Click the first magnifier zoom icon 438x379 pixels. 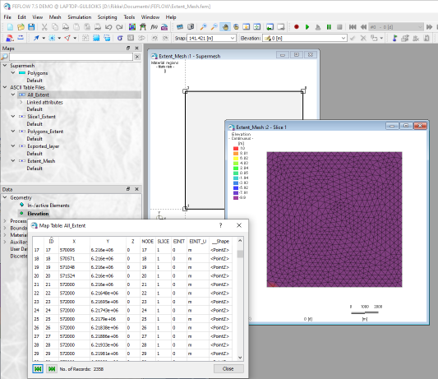click(203, 27)
